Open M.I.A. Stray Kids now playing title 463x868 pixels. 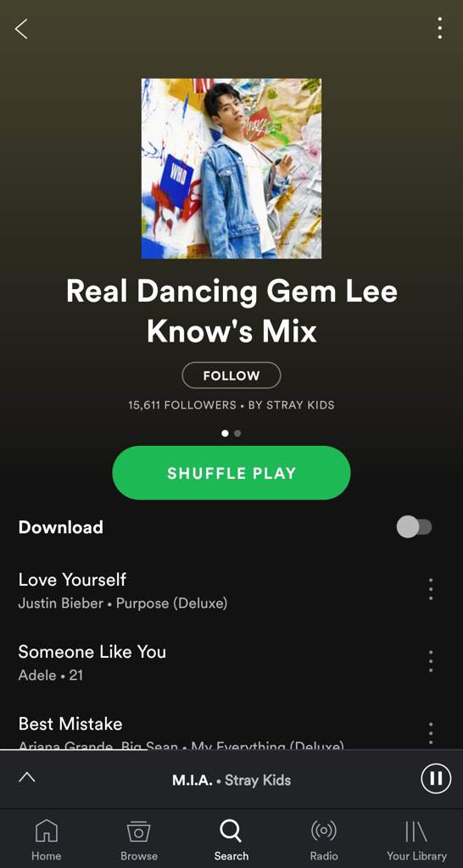pyautogui.click(x=231, y=780)
